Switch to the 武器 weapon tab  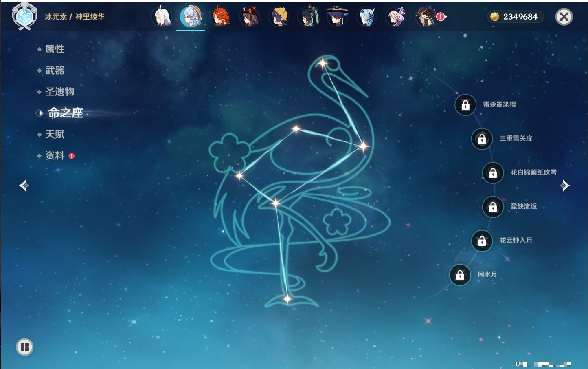[55, 71]
